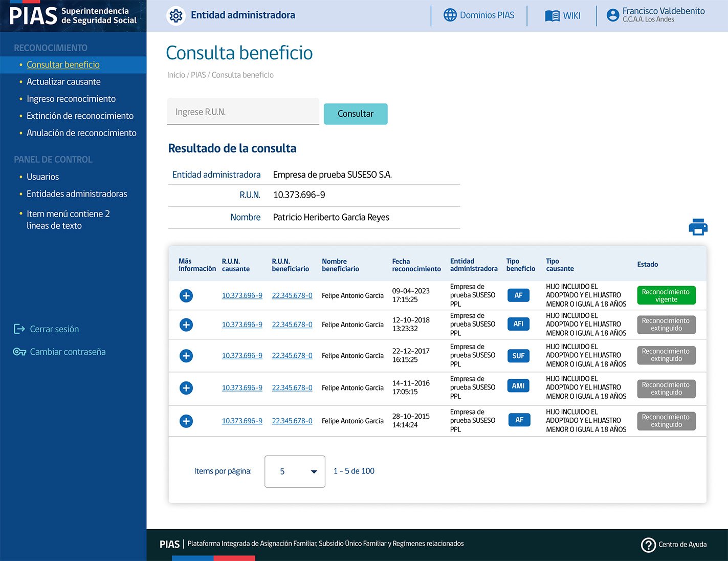728x561 pixels.
Task: Click the printer icon above the table
Action: click(x=698, y=227)
